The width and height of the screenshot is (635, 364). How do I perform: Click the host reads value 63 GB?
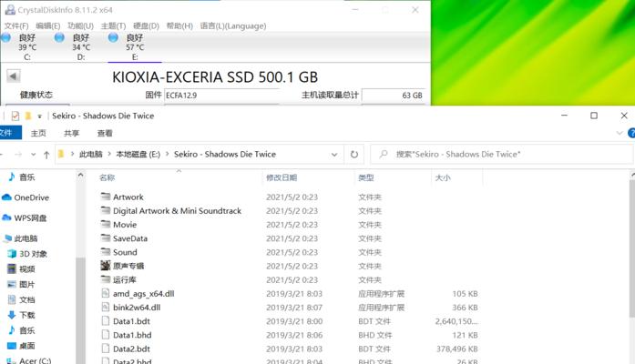(x=394, y=96)
